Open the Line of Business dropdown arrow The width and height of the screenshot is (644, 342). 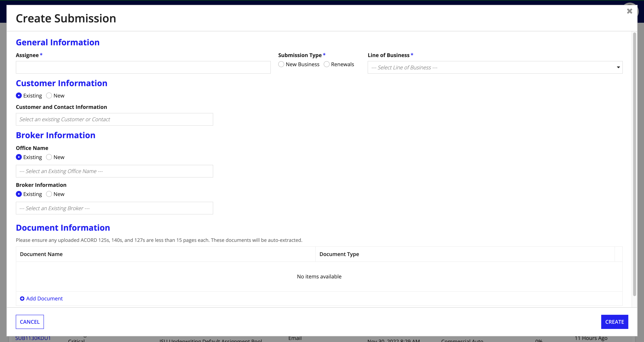[618, 67]
